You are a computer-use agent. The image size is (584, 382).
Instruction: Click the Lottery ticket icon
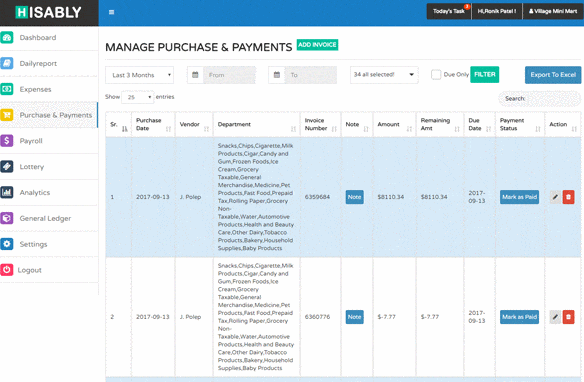pos(7,166)
